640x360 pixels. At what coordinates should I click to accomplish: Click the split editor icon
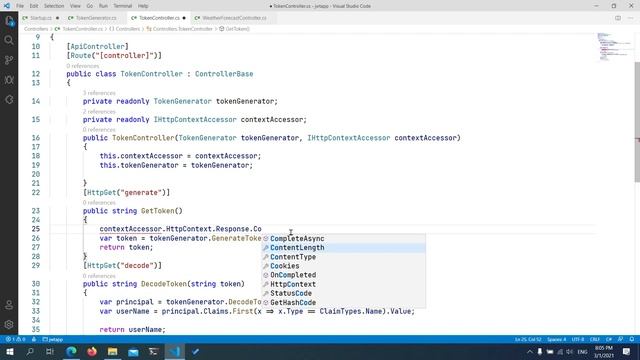click(x=618, y=18)
